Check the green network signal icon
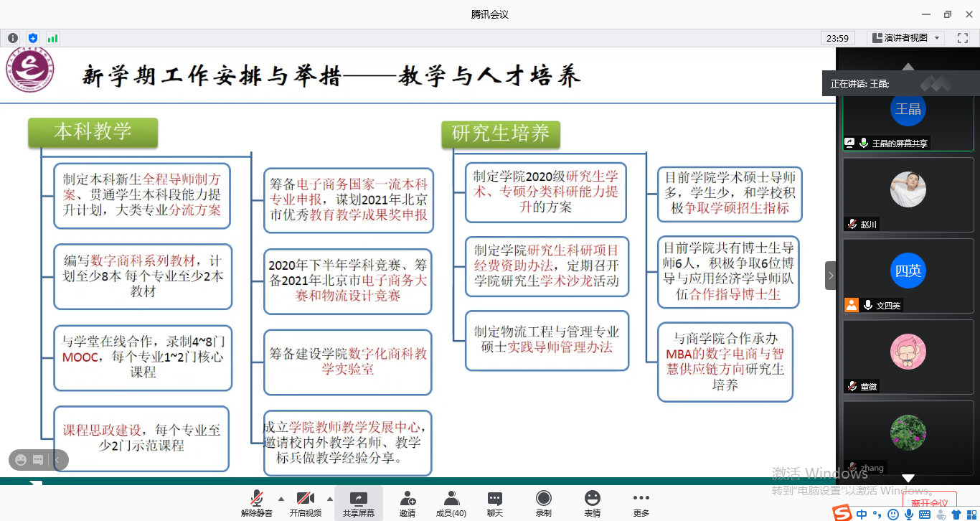The width and height of the screenshot is (980, 521). click(x=52, y=38)
